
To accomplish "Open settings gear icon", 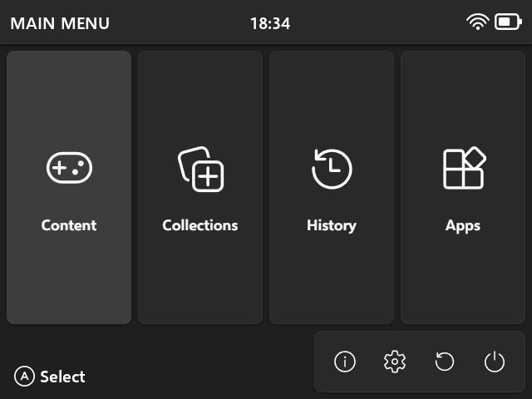I will (x=395, y=362).
